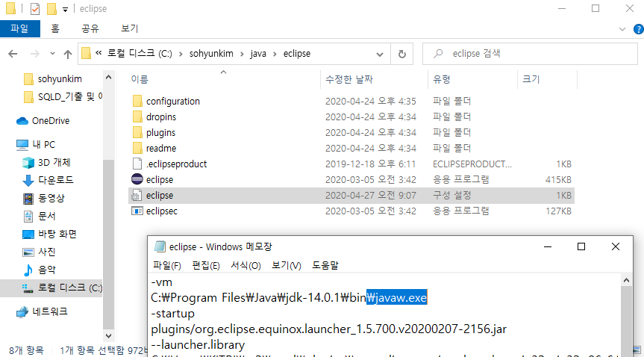Open recent locations dropdown arrow
Viewport: 644px width, 357px height.
pos(52,54)
